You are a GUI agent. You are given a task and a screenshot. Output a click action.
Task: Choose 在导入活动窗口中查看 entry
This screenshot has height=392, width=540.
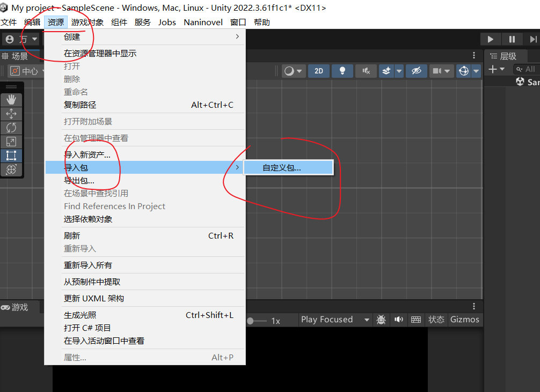145,341
